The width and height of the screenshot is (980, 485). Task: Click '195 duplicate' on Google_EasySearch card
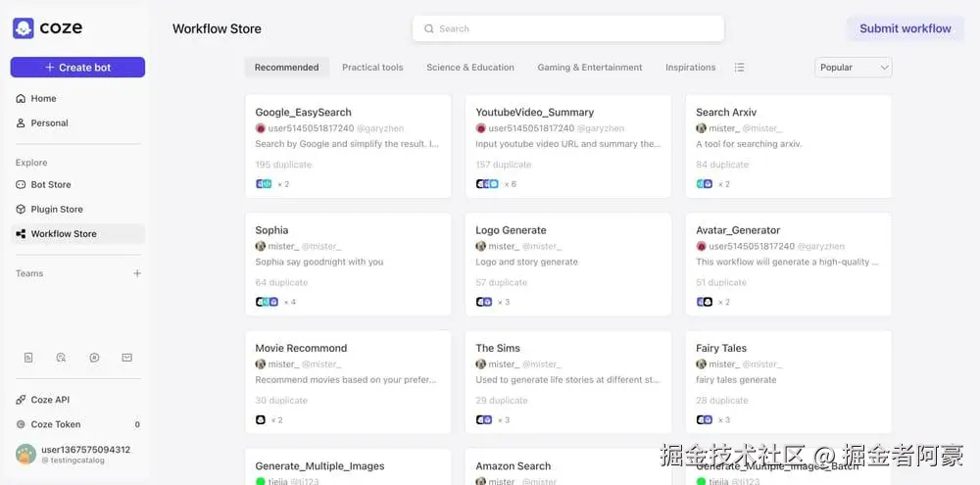point(283,165)
